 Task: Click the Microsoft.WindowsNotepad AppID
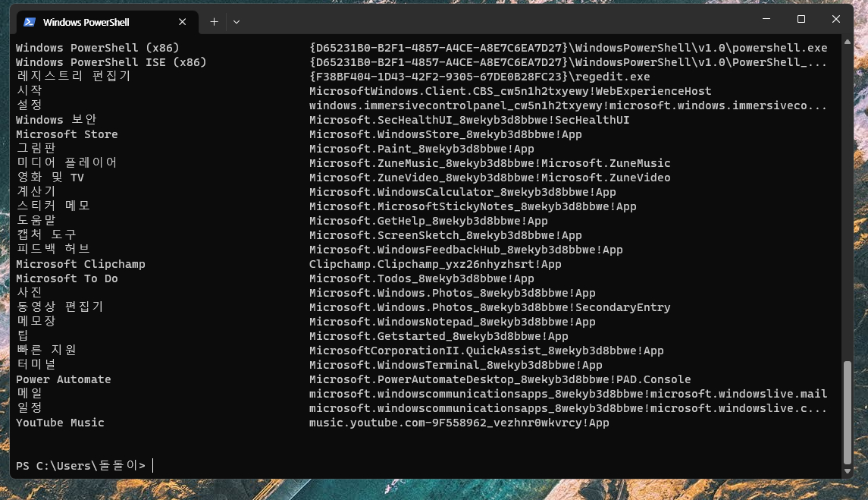(x=452, y=322)
